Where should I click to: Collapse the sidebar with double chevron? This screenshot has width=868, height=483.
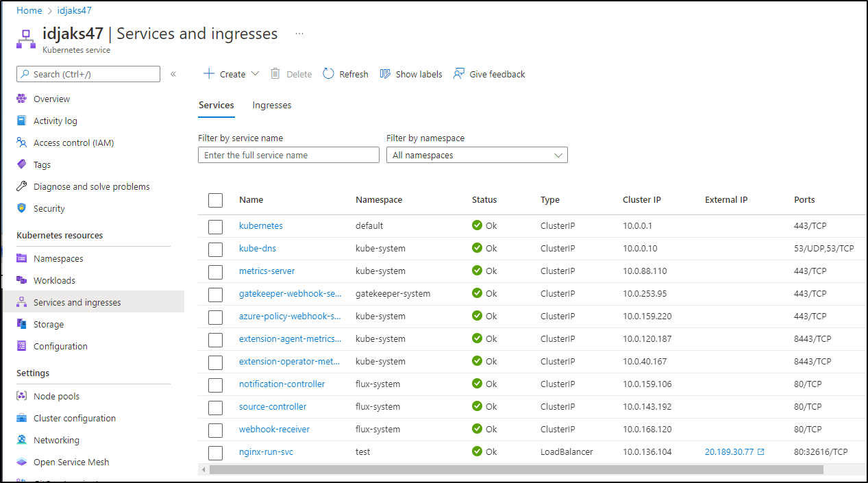173,74
